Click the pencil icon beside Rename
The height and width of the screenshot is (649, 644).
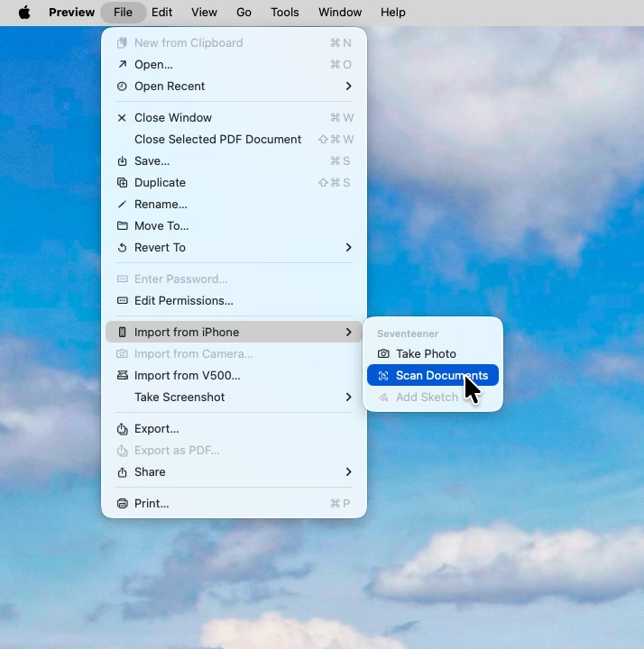point(123,205)
